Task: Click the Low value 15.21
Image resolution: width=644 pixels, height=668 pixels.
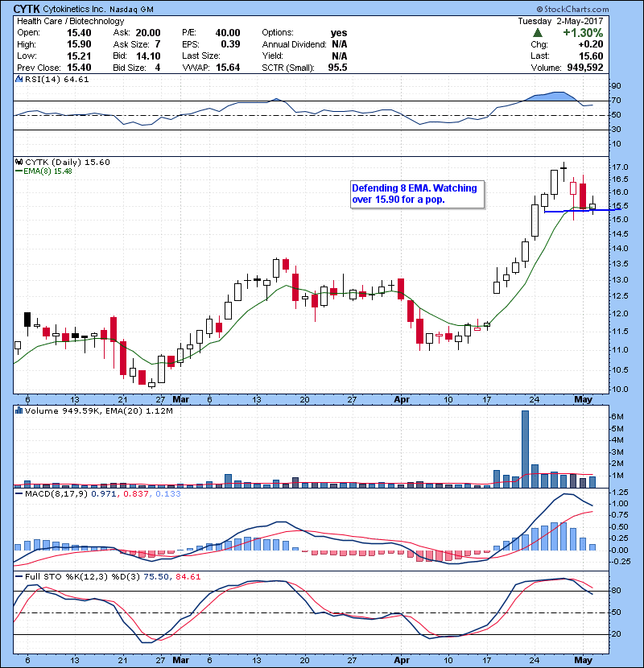Action: tap(79, 56)
